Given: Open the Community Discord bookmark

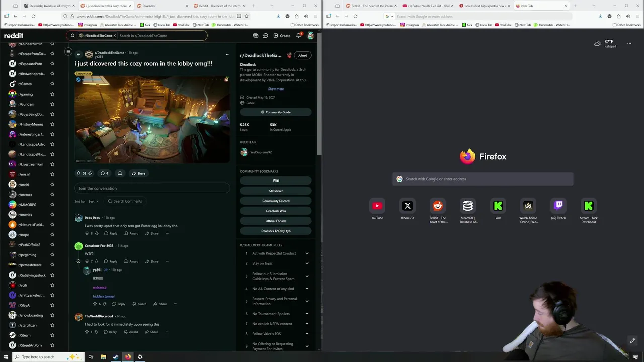Looking at the screenshot, I should (276, 201).
